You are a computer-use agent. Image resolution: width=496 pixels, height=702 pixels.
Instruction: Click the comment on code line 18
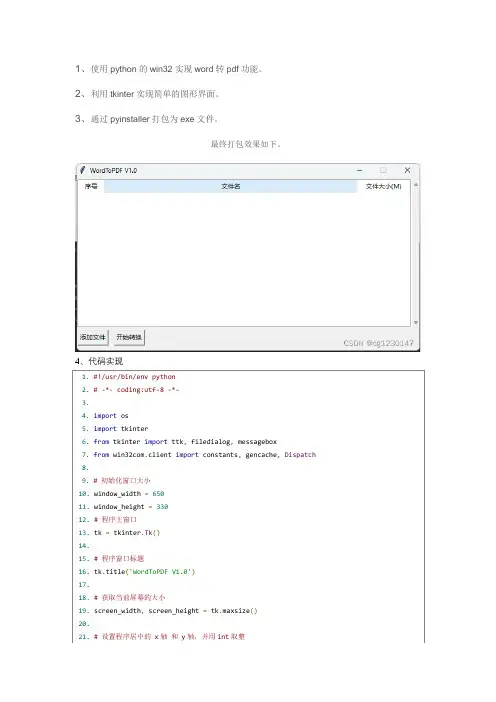pyautogui.click(x=129, y=598)
